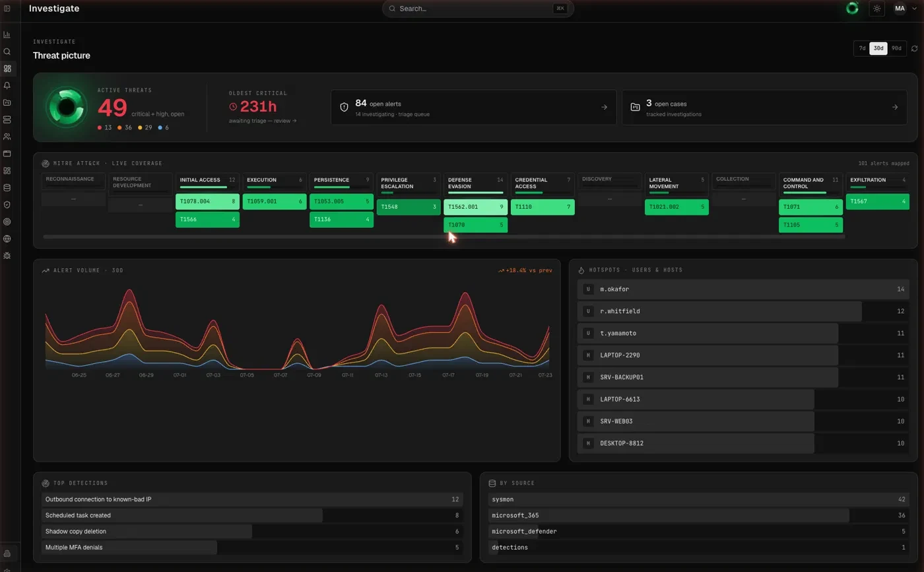The image size is (924, 572).
Task: Open hotspot host LAPTOP-6613
Action: pos(743,400)
